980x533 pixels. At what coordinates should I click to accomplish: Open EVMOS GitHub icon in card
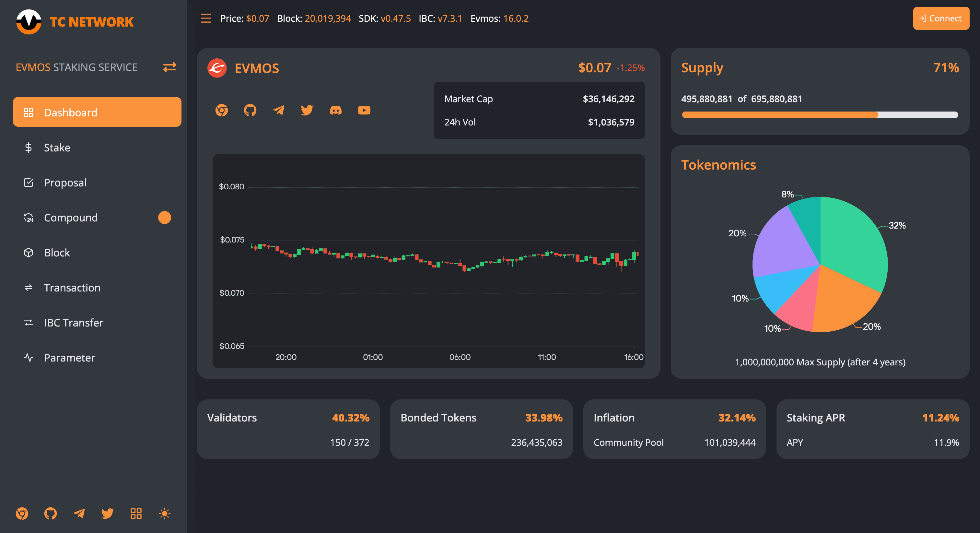[x=250, y=111]
